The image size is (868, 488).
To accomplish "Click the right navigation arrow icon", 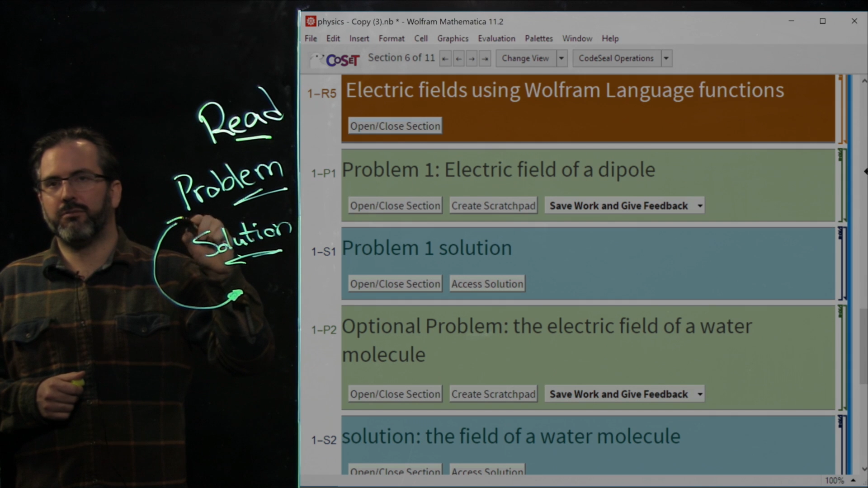I will [x=471, y=58].
